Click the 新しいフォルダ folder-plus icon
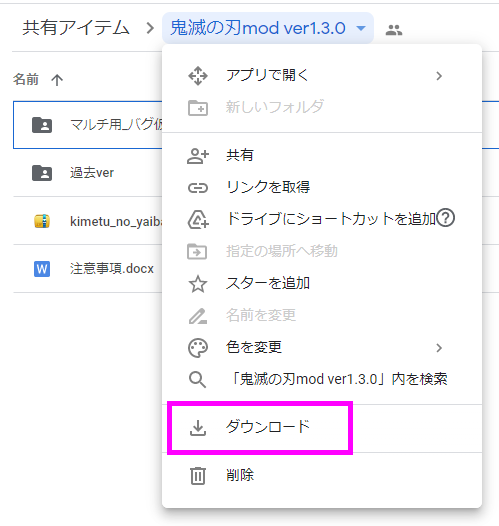This screenshot has width=499, height=526. click(198, 108)
